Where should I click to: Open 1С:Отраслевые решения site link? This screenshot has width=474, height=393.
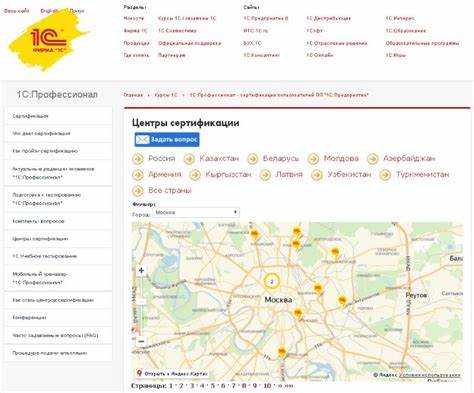337,43
